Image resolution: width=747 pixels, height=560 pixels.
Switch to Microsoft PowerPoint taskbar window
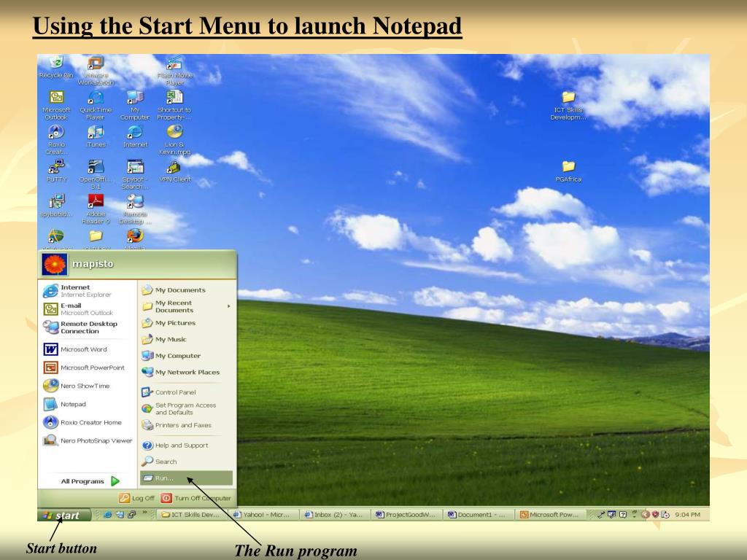(x=551, y=515)
